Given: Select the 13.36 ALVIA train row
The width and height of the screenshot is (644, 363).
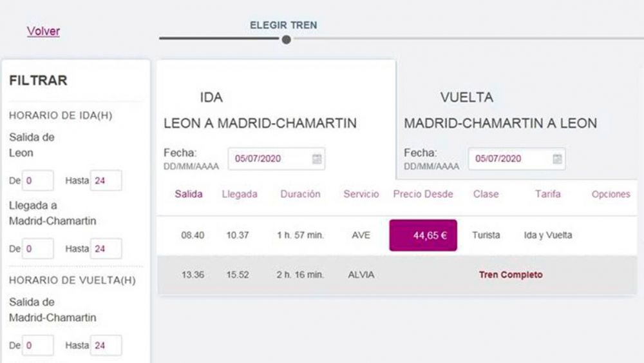Looking at the screenshot, I should [397, 275].
